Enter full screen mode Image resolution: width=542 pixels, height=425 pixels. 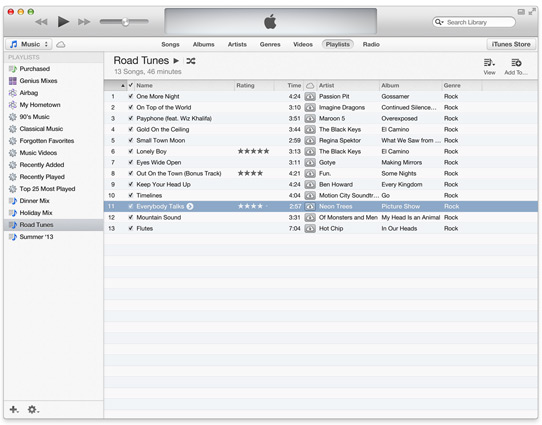point(532,12)
